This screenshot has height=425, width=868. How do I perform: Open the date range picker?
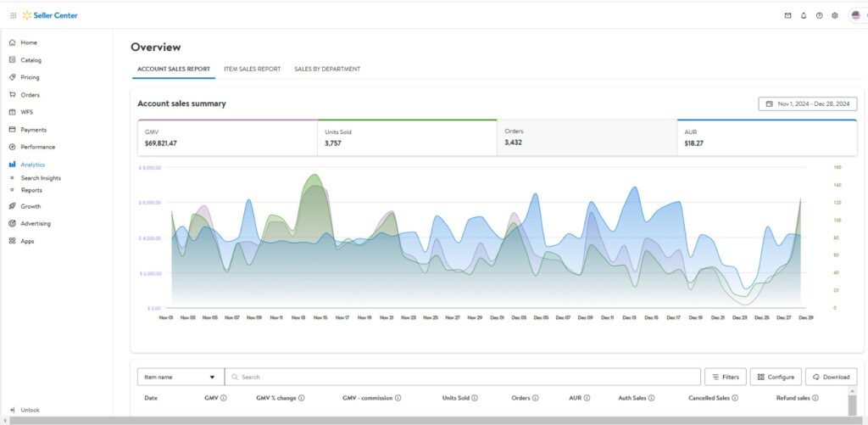(807, 103)
